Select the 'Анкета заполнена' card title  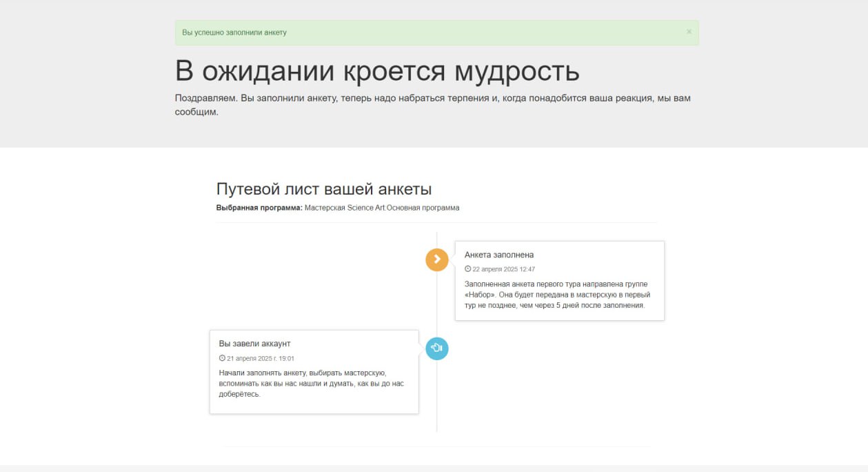click(x=499, y=255)
